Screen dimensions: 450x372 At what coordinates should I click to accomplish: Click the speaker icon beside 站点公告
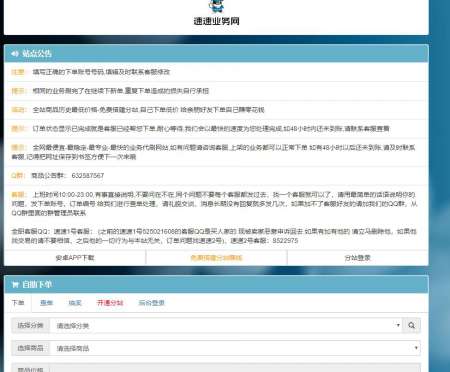pos(15,53)
